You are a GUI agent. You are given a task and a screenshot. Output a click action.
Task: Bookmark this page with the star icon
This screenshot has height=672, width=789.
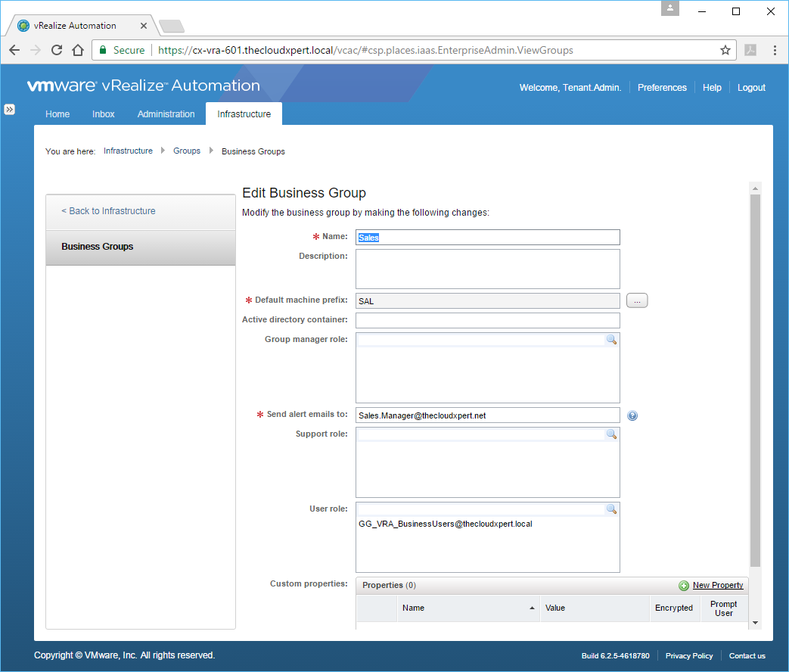pos(725,50)
